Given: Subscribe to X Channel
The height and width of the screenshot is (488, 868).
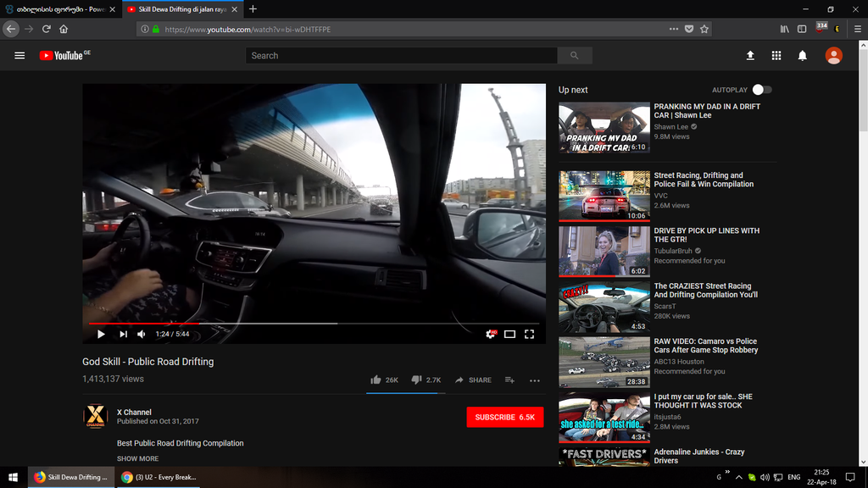Looking at the screenshot, I should tap(505, 417).
